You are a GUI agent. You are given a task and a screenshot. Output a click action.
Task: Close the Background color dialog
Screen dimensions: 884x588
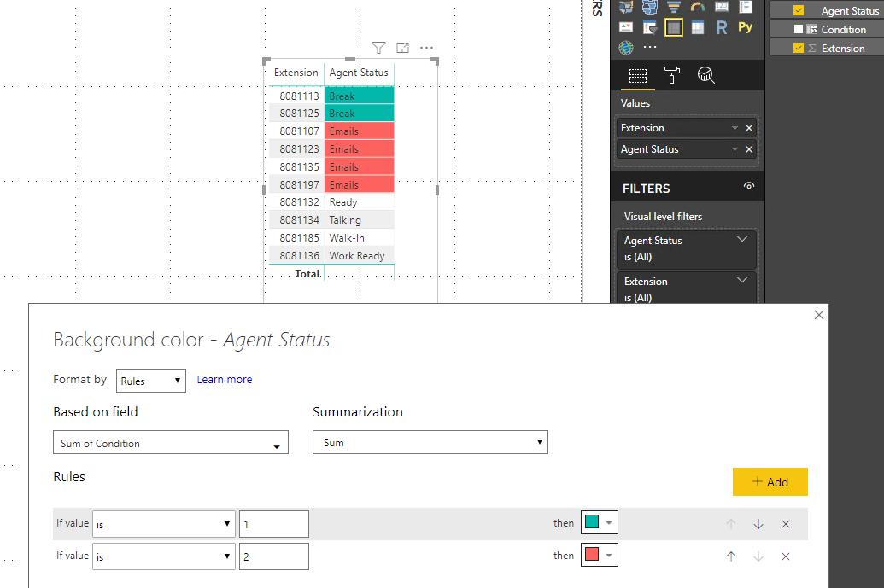(819, 315)
